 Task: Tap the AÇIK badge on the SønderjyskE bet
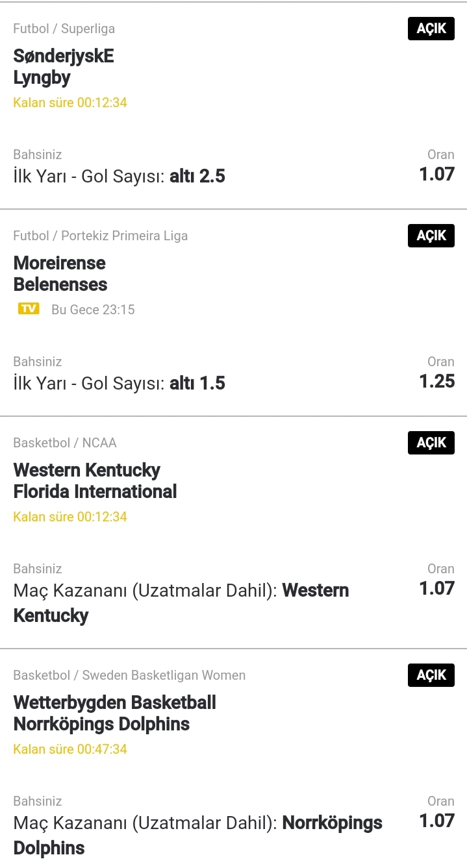tap(431, 29)
